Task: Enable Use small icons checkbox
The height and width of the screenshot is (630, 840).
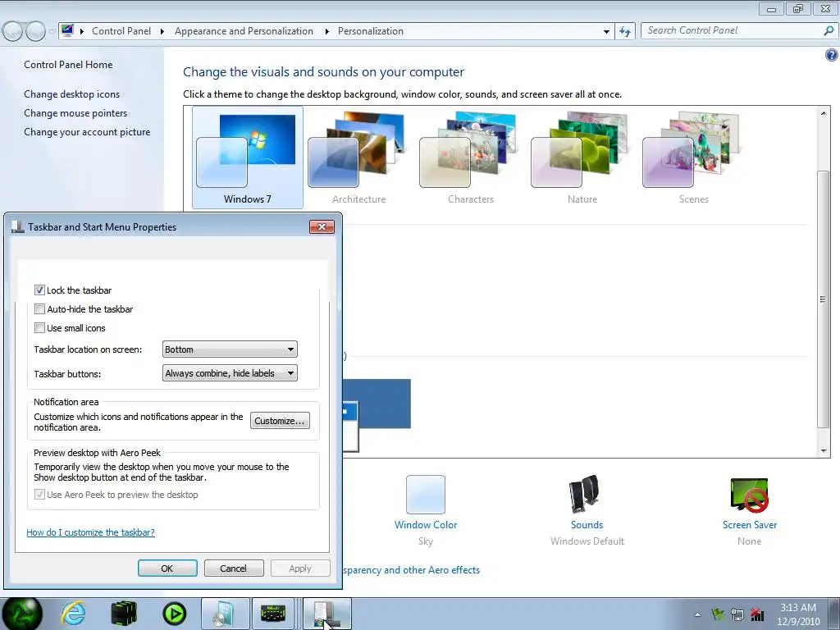Action: tap(39, 327)
